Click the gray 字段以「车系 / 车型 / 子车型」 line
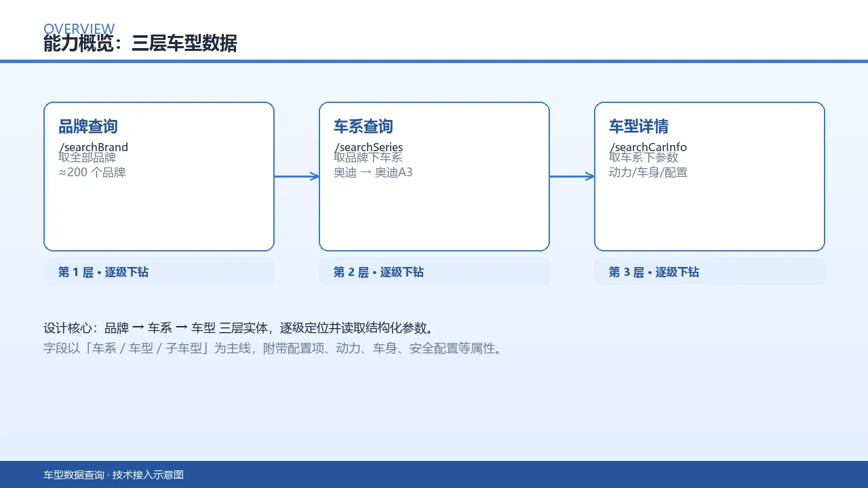 (x=274, y=349)
